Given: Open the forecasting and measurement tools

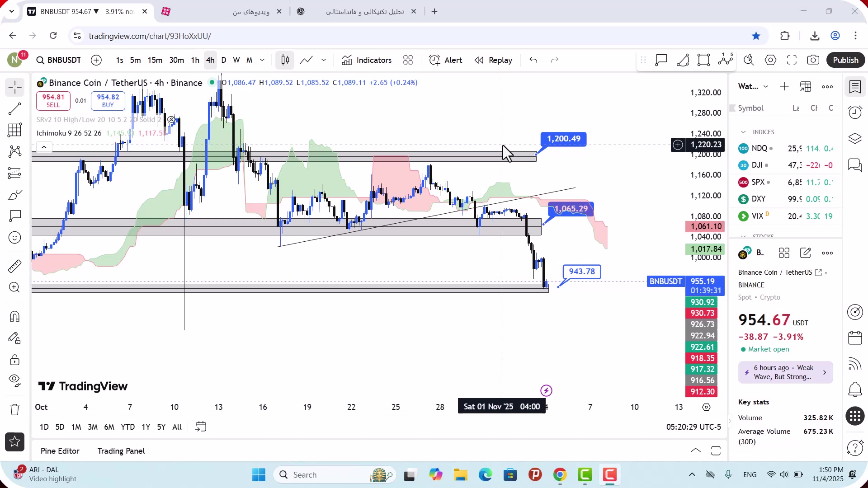Looking at the screenshot, I should click(x=15, y=173).
